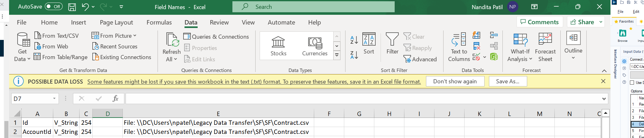Check the Use checkbox in Input Data panel
Viewport: 644px width, 138px height.
[632, 83]
